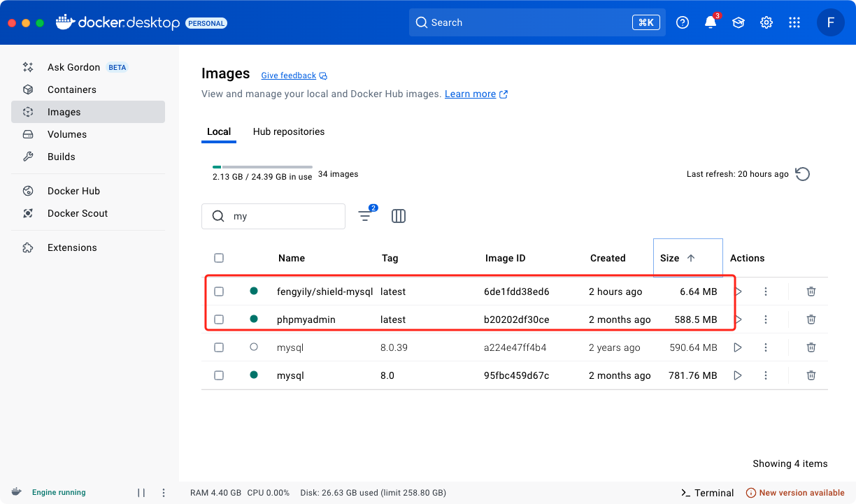Open Extensions from the sidebar
Image resolution: width=856 pixels, height=504 pixels.
tap(87, 247)
